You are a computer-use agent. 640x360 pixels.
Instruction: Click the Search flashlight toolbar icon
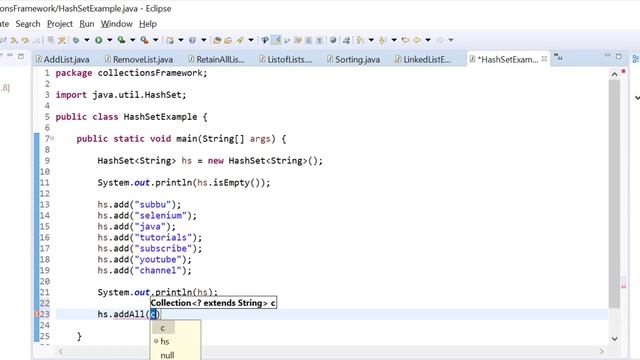coord(240,40)
